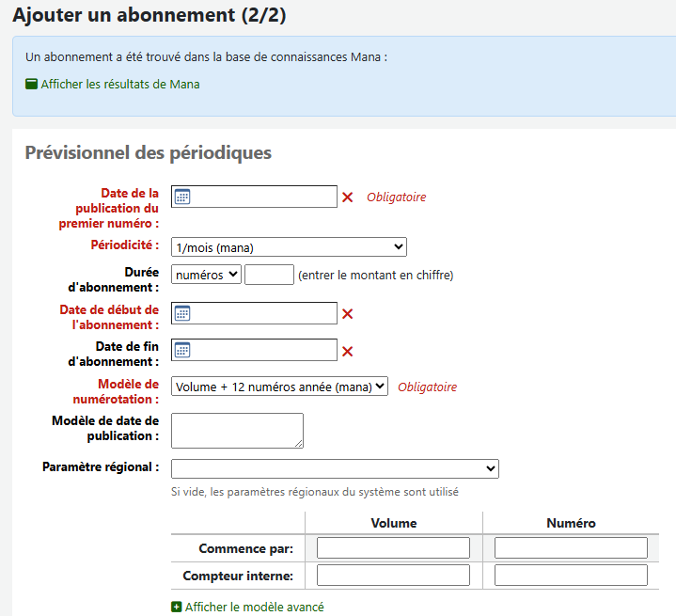
Task: Clear the subscription end date field
Action: click(x=347, y=351)
